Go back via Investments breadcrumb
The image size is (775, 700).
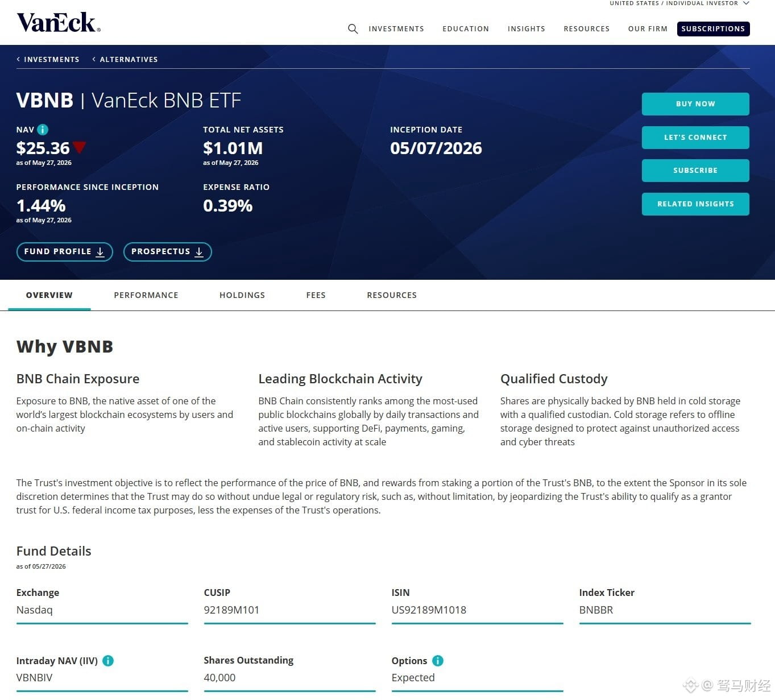click(48, 59)
